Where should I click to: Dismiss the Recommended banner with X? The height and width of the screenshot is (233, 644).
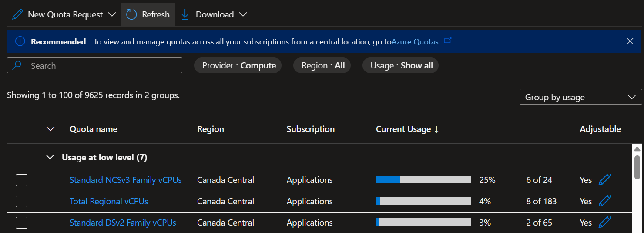[x=630, y=41]
